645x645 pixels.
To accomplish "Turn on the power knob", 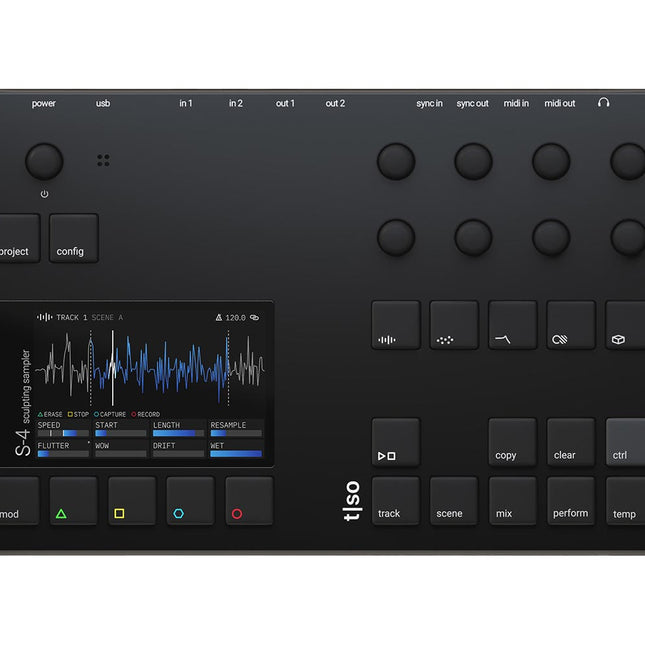I will [x=44, y=161].
